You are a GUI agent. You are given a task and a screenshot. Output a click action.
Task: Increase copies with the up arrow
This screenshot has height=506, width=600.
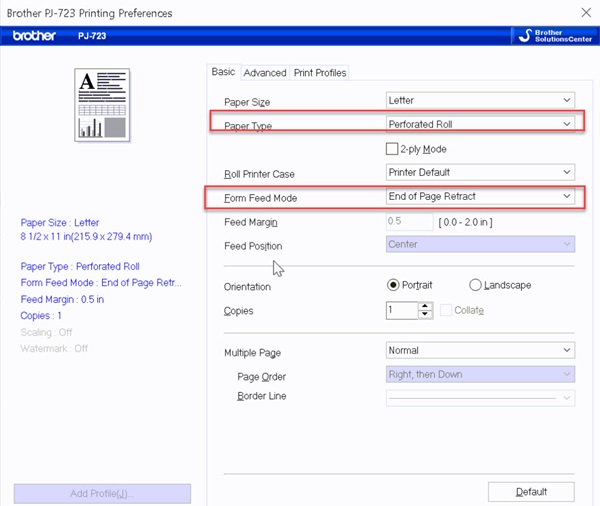[x=425, y=306]
